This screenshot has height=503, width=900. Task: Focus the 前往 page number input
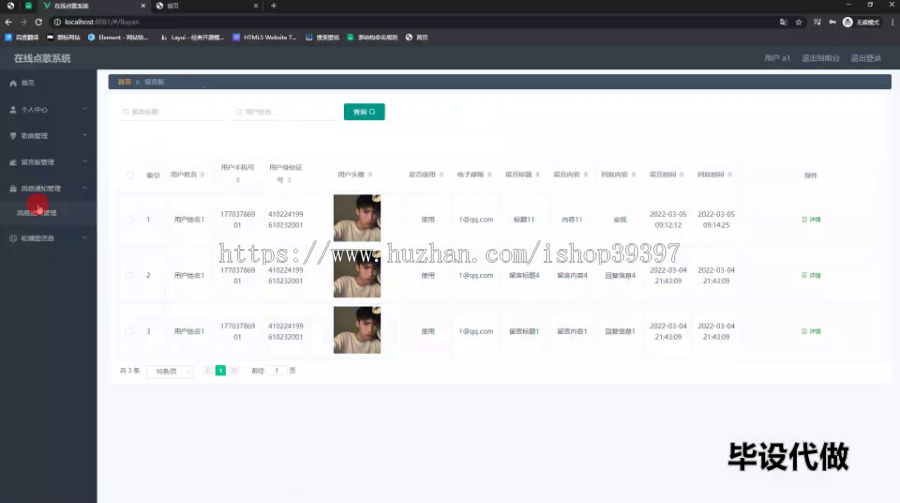tap(277, 371)
